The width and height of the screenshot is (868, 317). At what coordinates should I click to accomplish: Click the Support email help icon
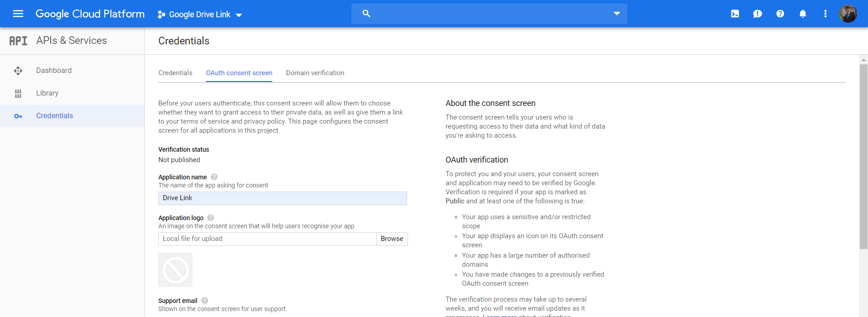[x=205, y=301]
